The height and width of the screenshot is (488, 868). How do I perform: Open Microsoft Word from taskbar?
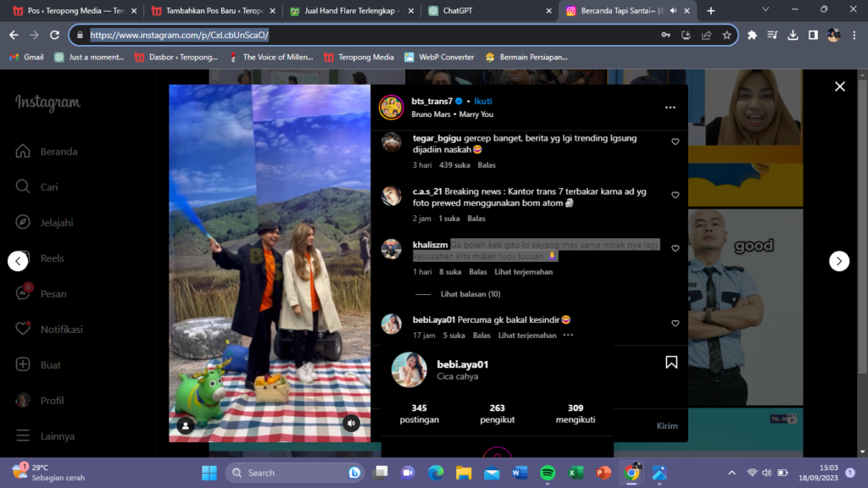pos(520,473)
